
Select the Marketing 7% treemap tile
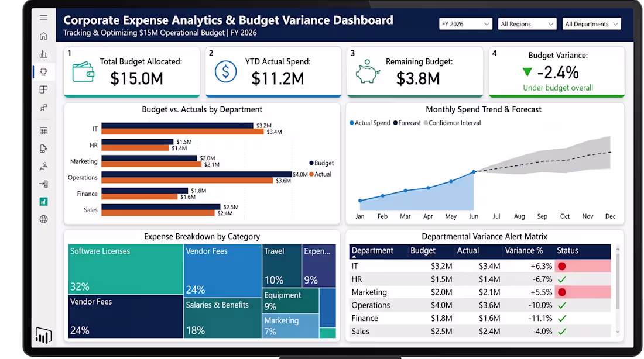[x=290, y=326]
